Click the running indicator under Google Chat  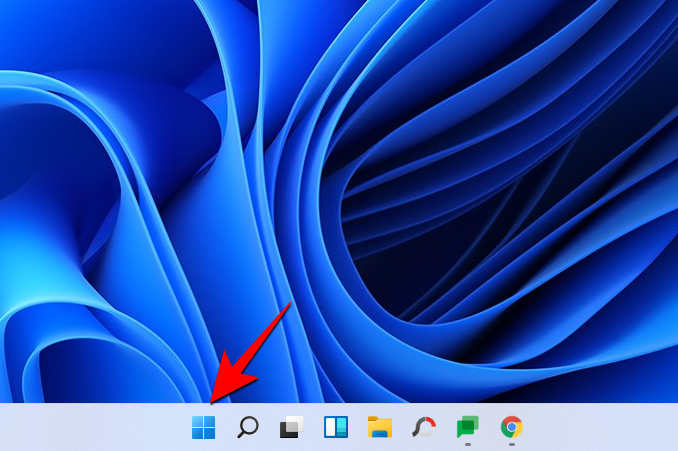click(467, 444)
